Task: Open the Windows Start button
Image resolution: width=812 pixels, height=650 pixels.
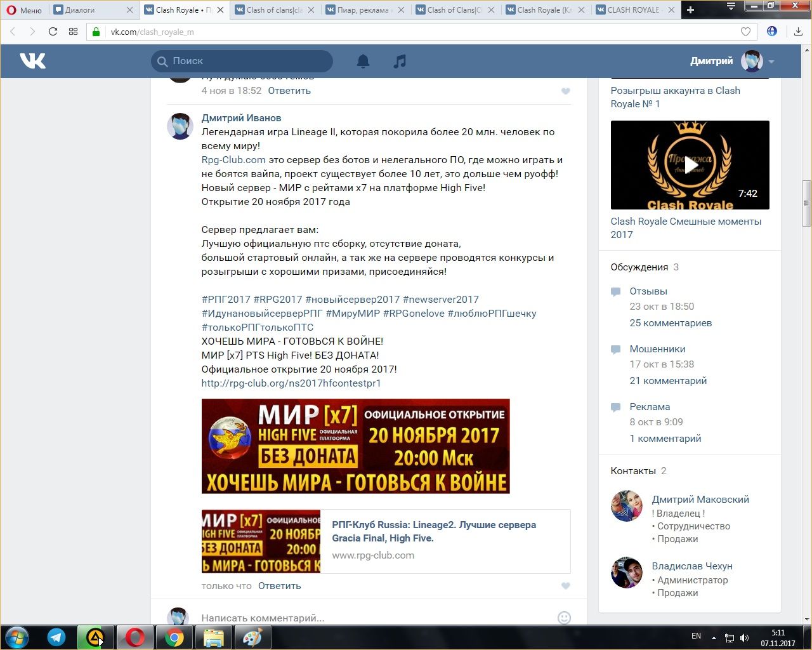Action: coord(17,637)
